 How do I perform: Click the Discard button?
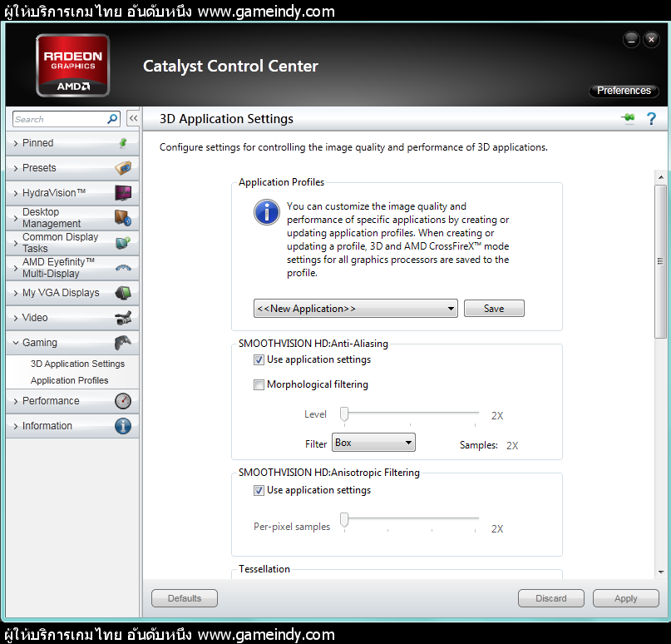click(550, 598)
